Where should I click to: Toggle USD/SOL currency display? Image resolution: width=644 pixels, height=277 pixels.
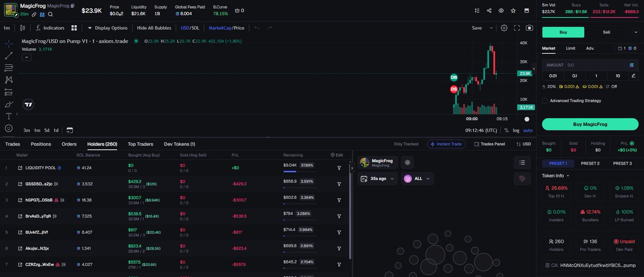click(190, 28)
